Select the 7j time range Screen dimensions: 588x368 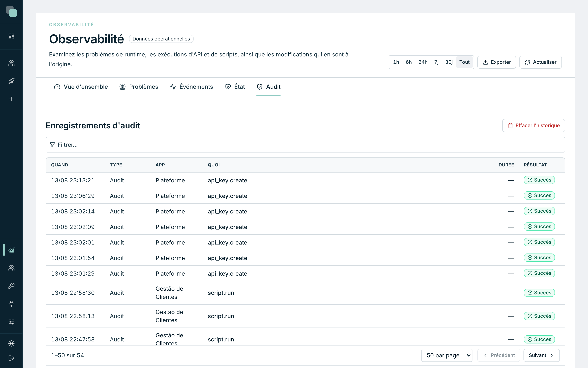(436, 62)
